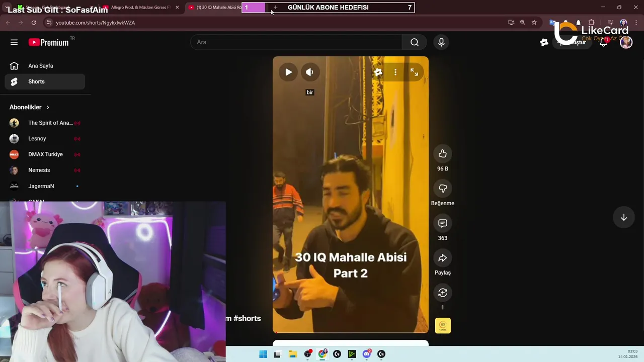The width and height of the screenshot is (644, 362).
Task: Open the YouTube hamburger guide menu
Action: 14,42
